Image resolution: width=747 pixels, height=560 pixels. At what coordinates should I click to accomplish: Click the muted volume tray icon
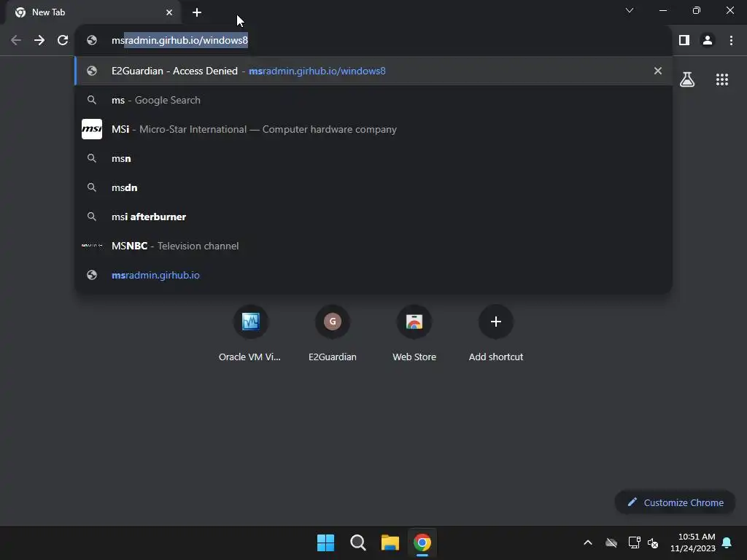[653, 542]
